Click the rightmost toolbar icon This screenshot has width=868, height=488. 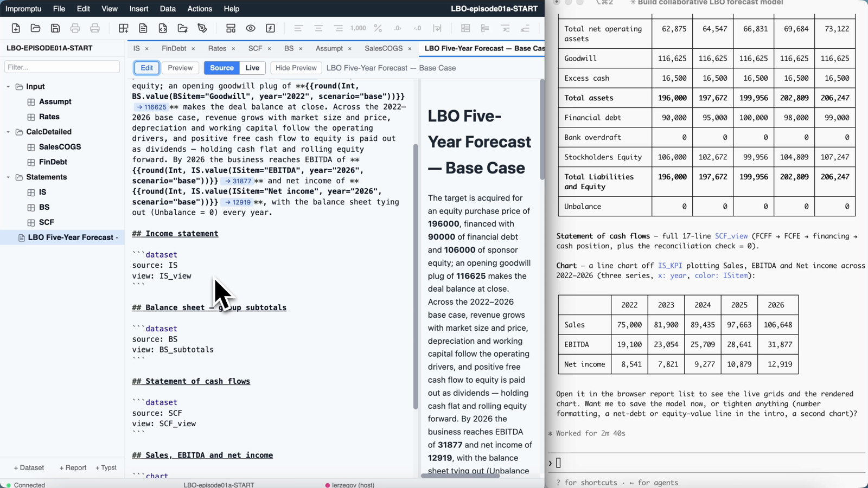point(525,28)
